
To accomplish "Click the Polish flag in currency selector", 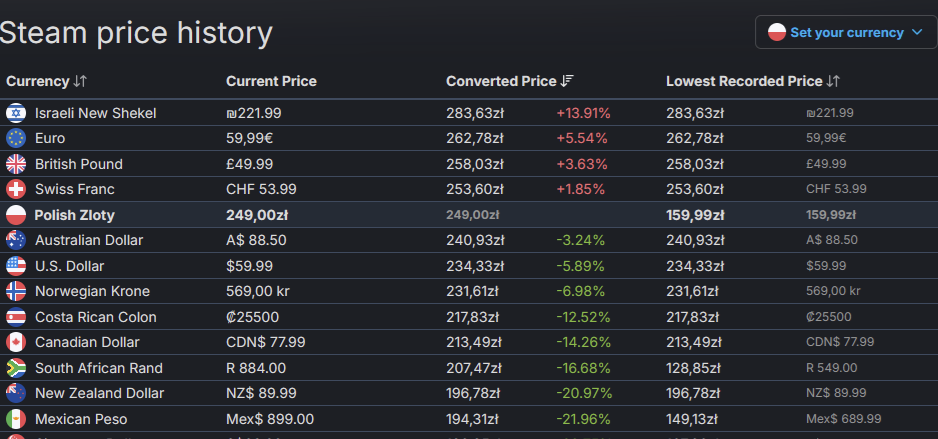I will [776, 32].
